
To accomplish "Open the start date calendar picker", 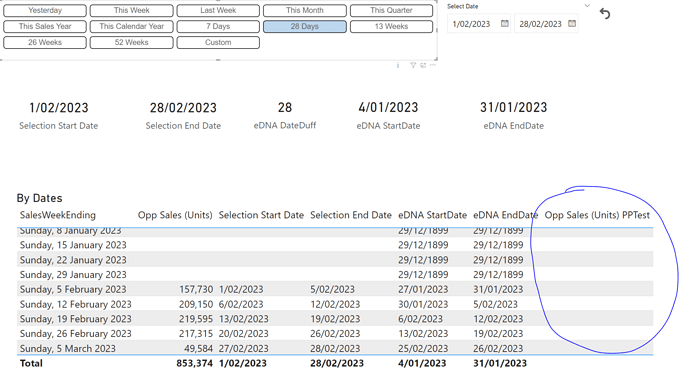I will [505, 23].
